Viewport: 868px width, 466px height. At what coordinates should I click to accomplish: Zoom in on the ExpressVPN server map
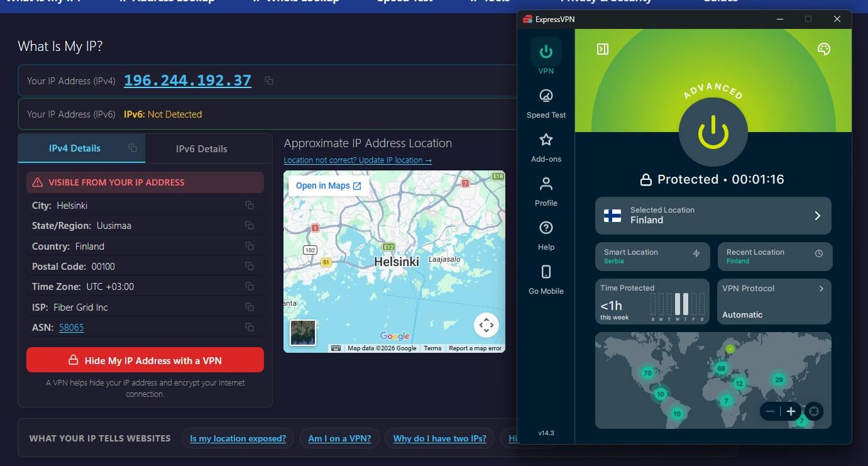click(x=791, y=411)
